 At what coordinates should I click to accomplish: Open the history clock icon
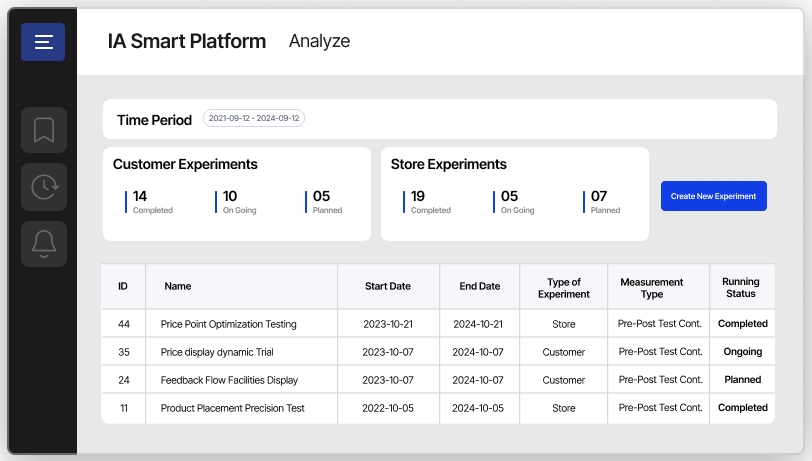pos(43,187)
